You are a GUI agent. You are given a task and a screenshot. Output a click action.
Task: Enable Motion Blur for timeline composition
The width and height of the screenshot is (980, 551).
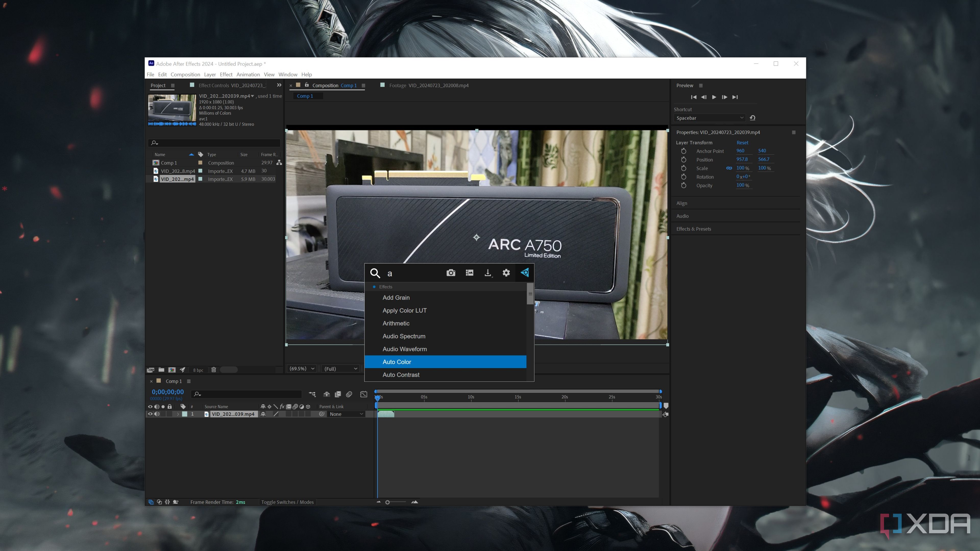pos(349,394)
